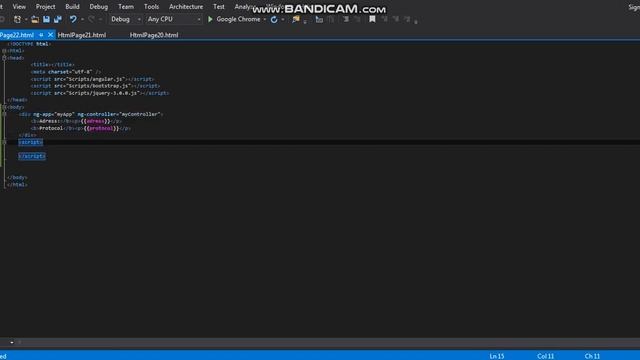Screen dimensions: 640x360
Task: Click the highlighted opening script tag
Action: [31, 142]
